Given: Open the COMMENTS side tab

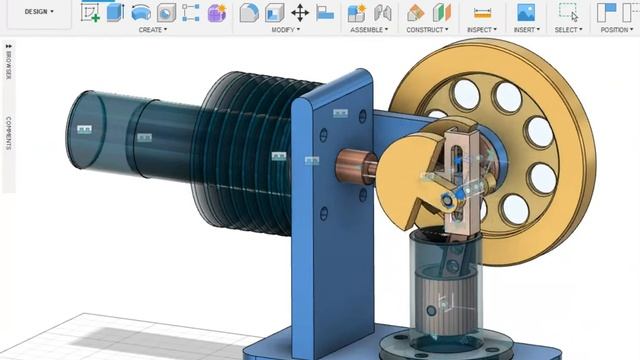Looking at the screenshot, I should pyautogui.click(x=9, y=133).
